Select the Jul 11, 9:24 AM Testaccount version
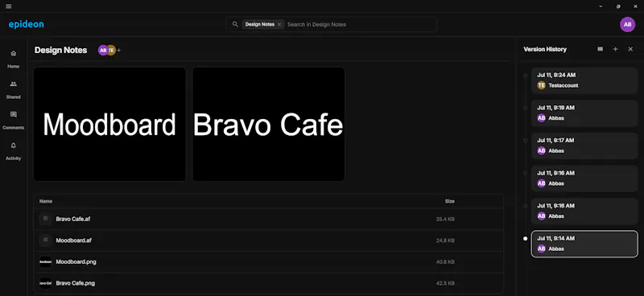This screenshot has height=296, width=644. tap(584, 80)
